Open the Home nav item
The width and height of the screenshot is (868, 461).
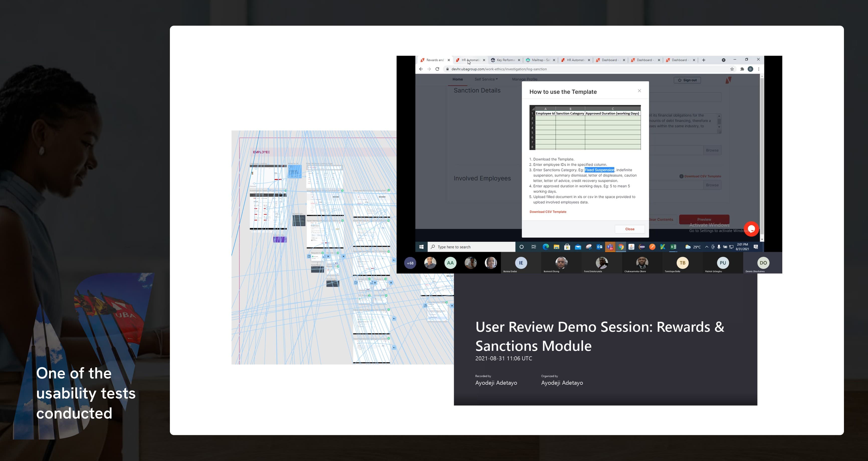[458, 79]
